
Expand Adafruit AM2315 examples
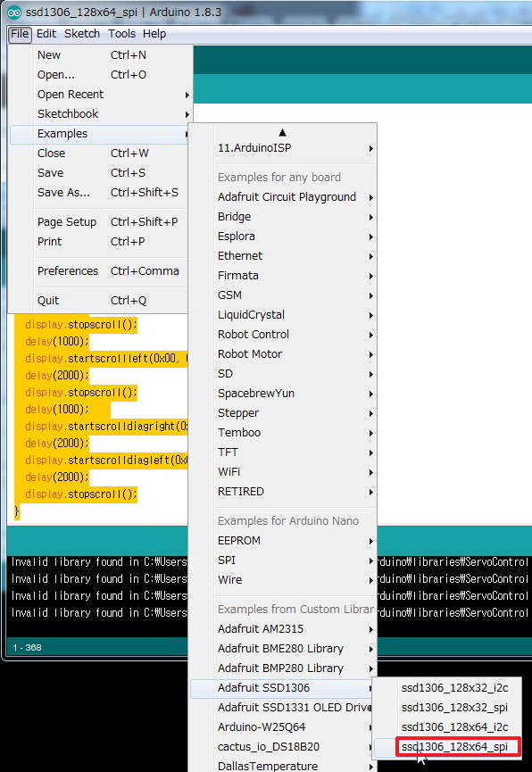pyautogui.click(x=283, y=629)
